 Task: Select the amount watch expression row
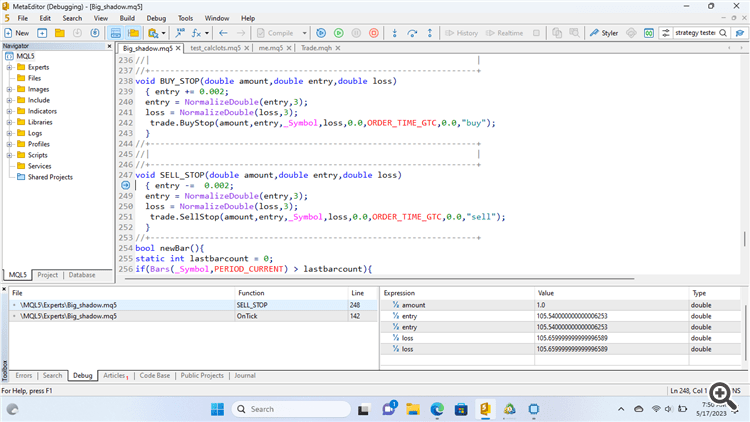(561, 305)
